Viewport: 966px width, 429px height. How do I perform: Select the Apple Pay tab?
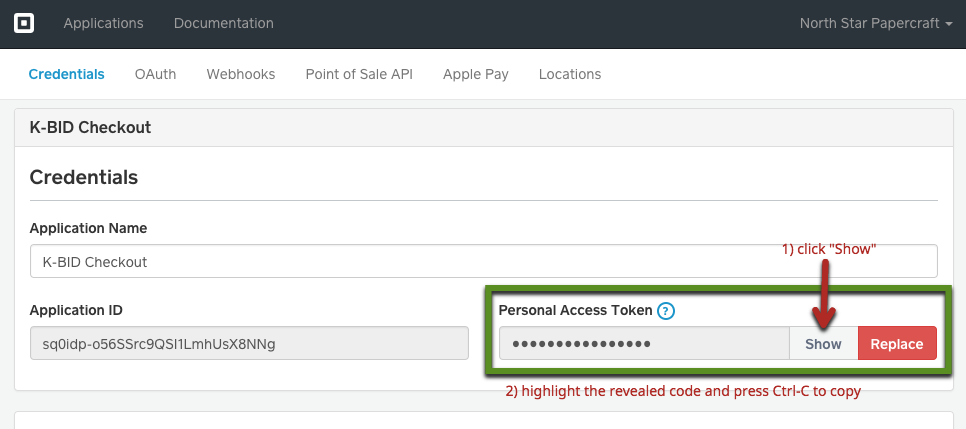[x=476, y=75]
